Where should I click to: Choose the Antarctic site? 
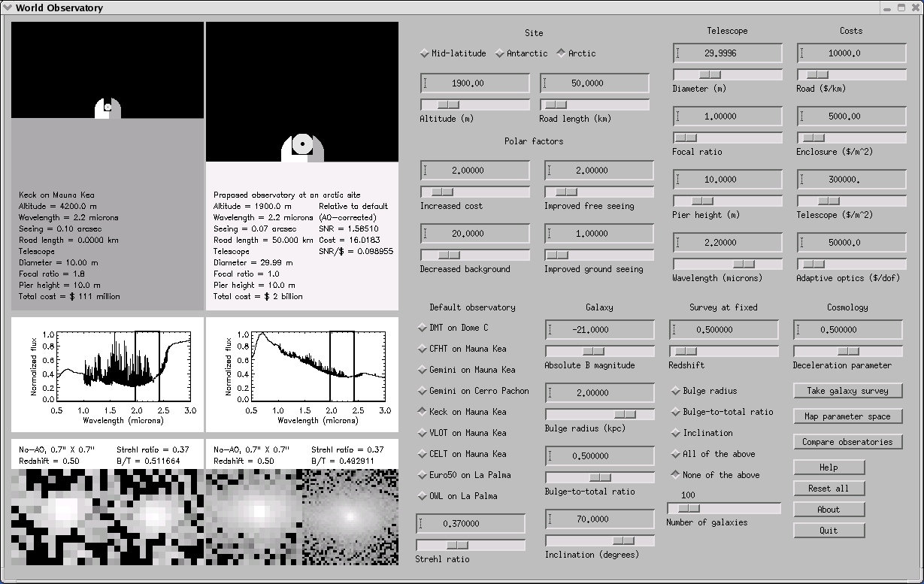499,53
